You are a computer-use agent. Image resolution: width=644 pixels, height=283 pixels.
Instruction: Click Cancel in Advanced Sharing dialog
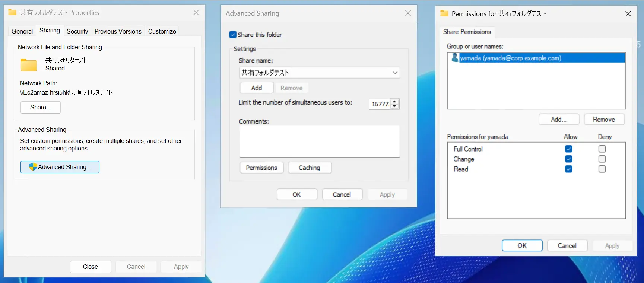tap(342, 194)
